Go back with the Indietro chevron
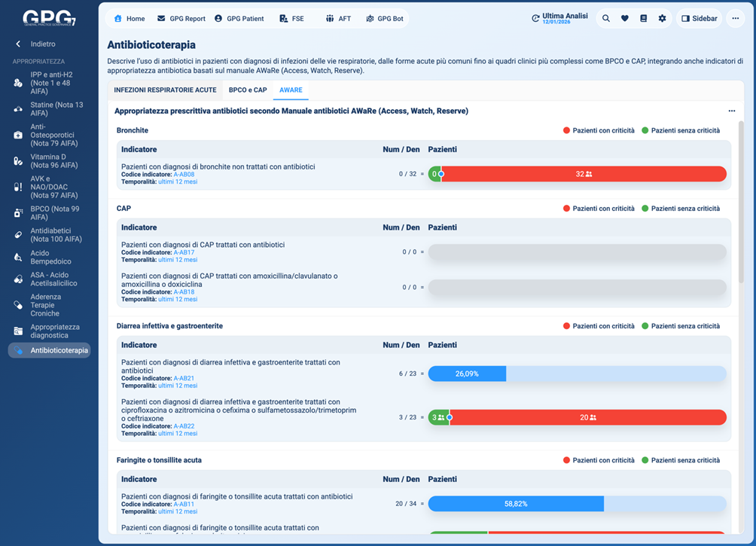This screenshot has height=546, width=756. click(x=19, y=44)
